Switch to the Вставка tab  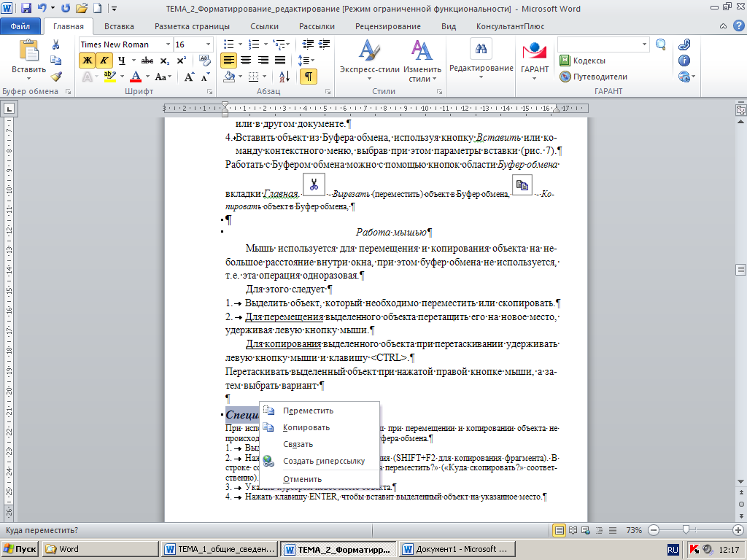click(119, 26)
